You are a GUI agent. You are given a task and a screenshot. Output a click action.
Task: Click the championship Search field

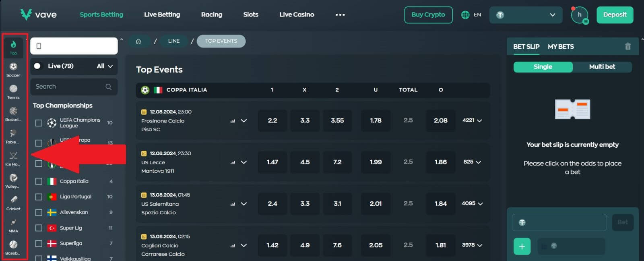coord(69,87)
